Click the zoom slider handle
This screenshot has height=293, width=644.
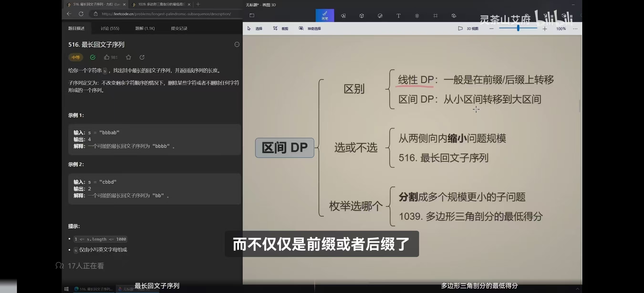(x=518, y=28)
